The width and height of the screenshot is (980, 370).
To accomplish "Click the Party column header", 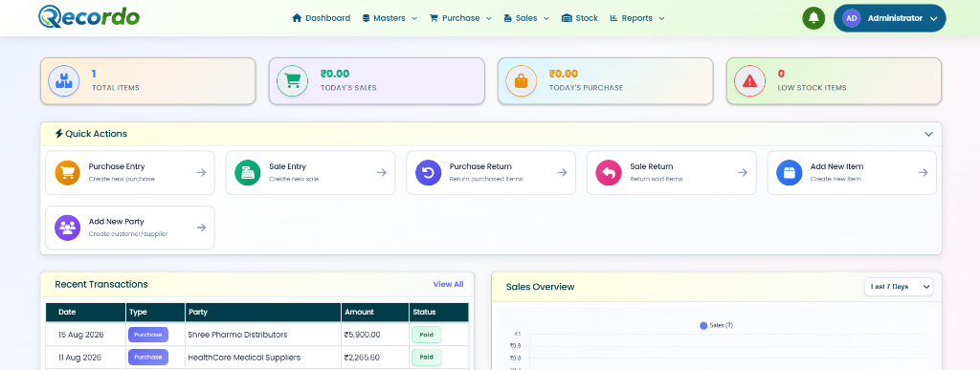I will click(x=263, y=312).
